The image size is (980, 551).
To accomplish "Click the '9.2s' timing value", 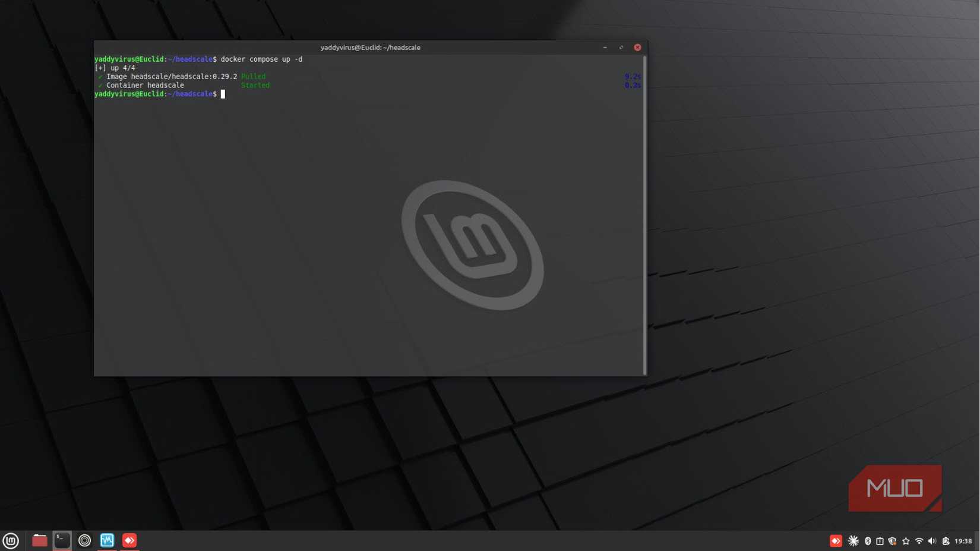I will (633, 77).
